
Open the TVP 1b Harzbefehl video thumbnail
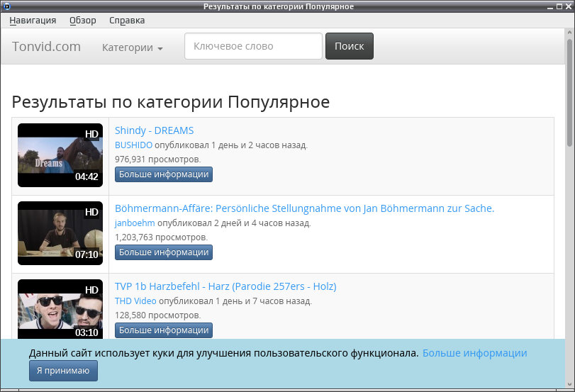[60, 309]
